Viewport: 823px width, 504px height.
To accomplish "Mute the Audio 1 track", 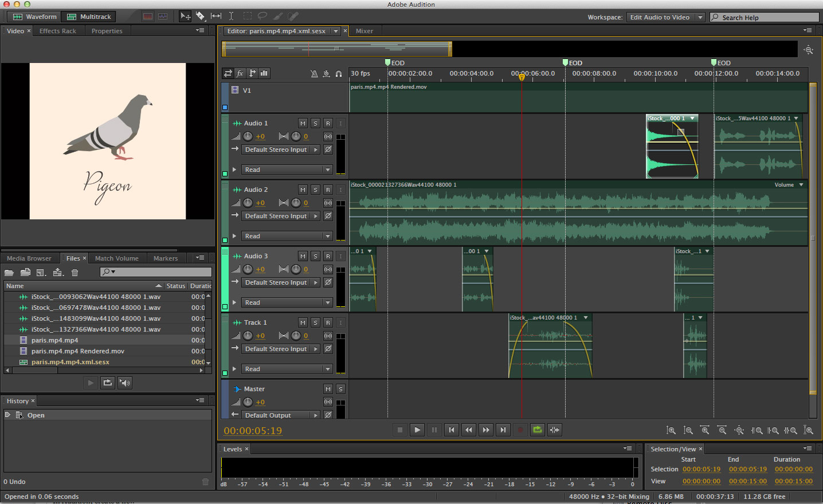I will 303,123.
